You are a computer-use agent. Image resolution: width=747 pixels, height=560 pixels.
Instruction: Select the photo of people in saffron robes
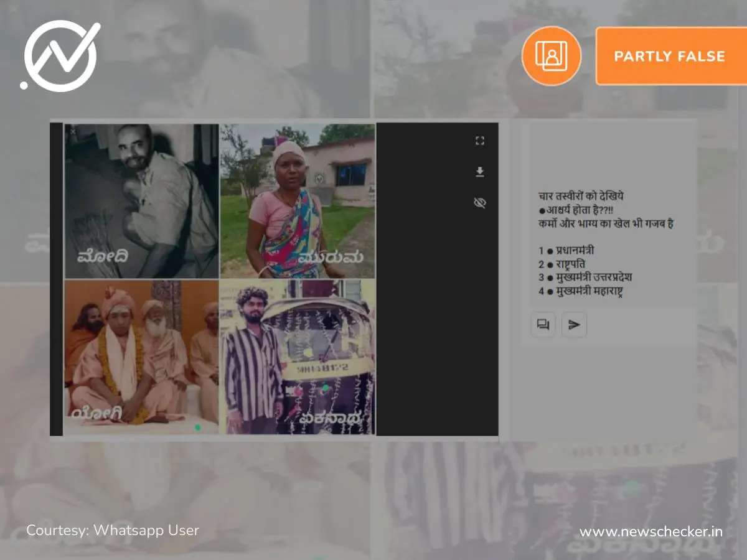pos(142,356)
